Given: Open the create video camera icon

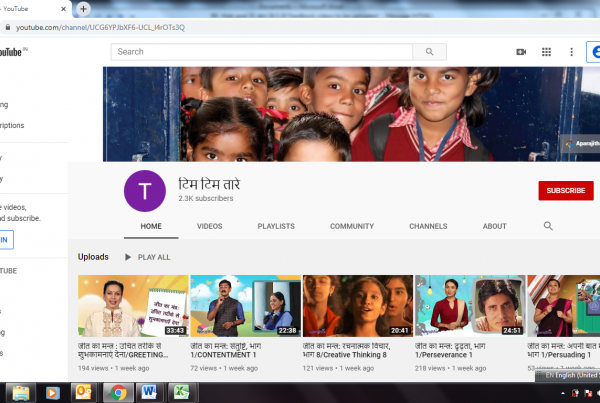Looking at the screenshot, I should [x=521, y=52].
